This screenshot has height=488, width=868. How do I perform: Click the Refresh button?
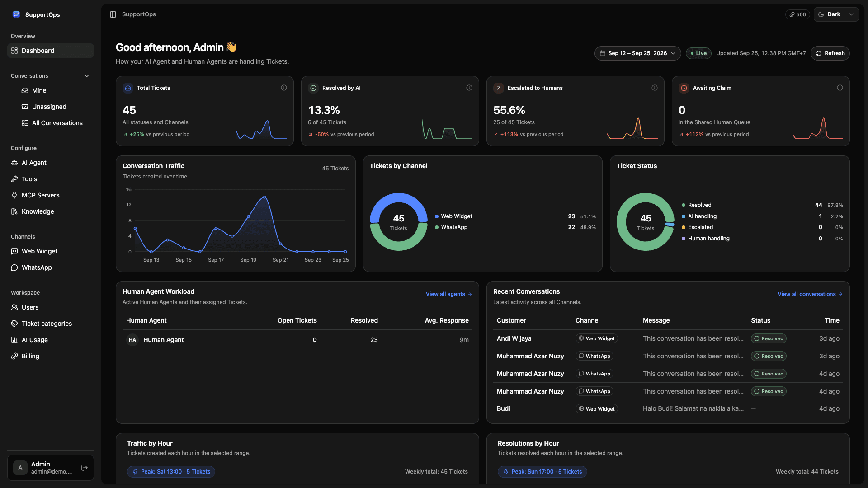coord(830,53)
